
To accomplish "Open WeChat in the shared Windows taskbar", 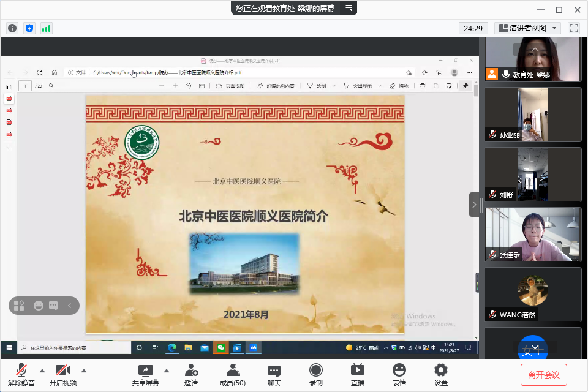I will click(221, 348).
